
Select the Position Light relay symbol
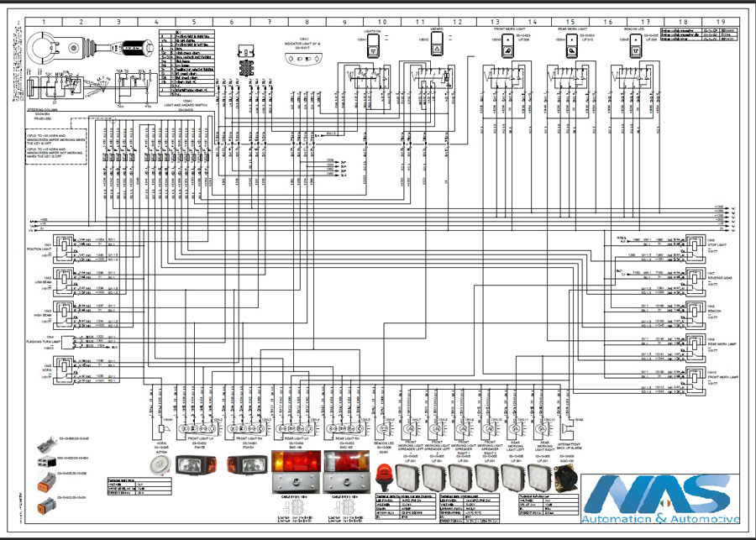pos(64,244)
